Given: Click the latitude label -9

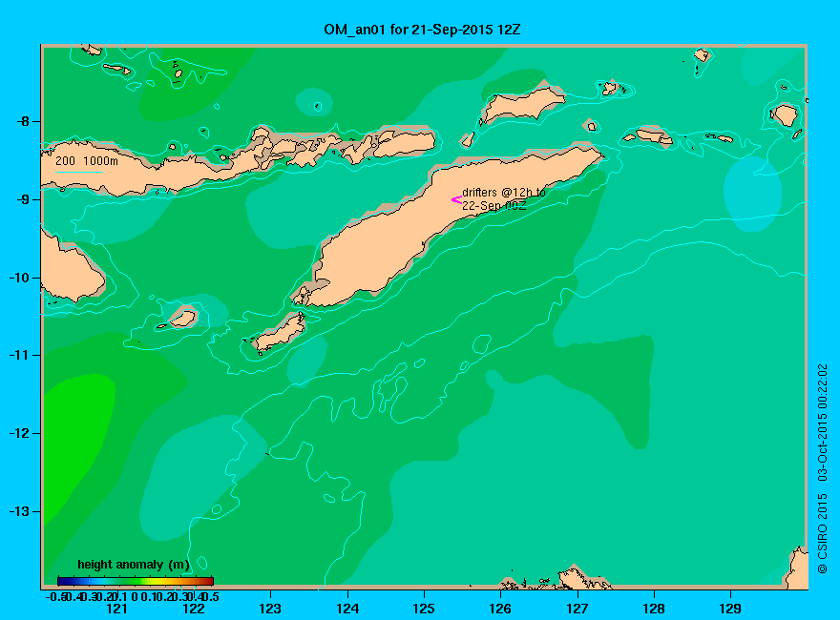Looking at the screenshot, I should 23,199.
